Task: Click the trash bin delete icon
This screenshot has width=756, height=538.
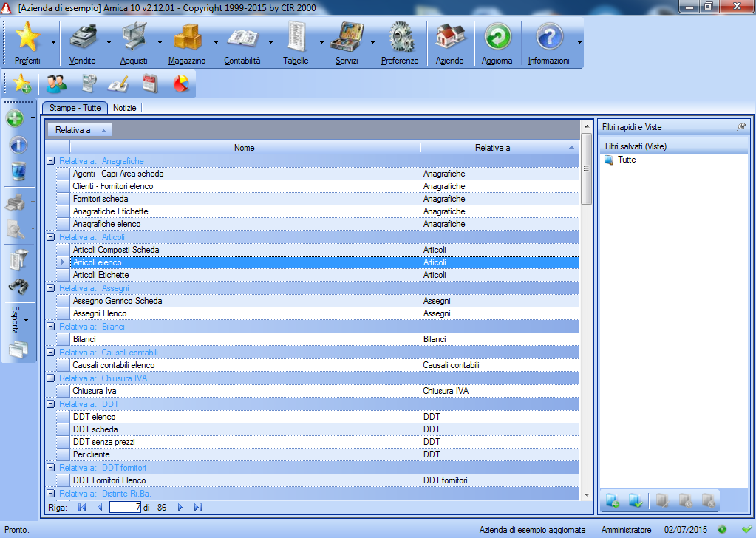Action: pyautogui.click(x=18, y=171)
